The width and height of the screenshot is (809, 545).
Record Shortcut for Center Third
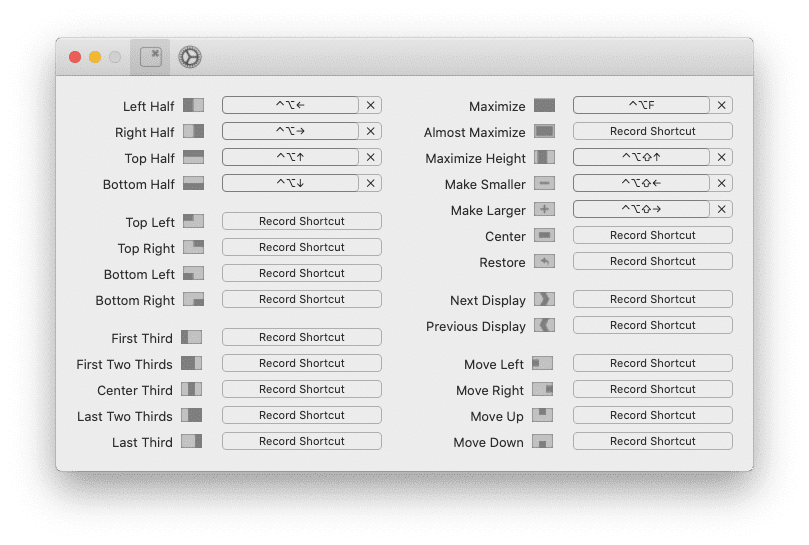coord(302,389)
